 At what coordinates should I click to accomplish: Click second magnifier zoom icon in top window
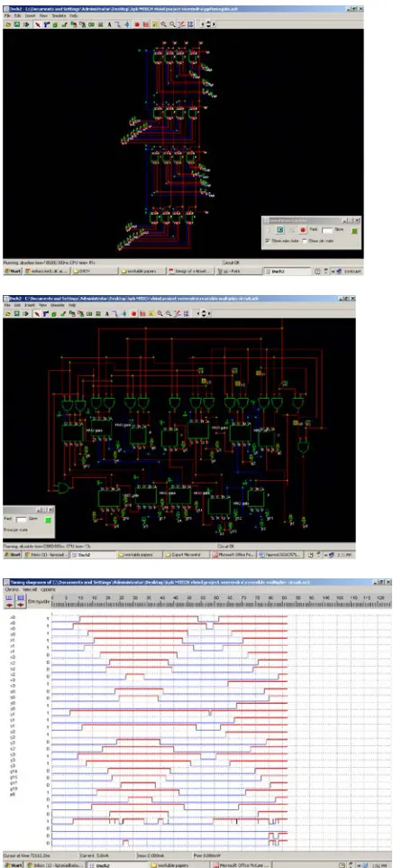point(170,24)
